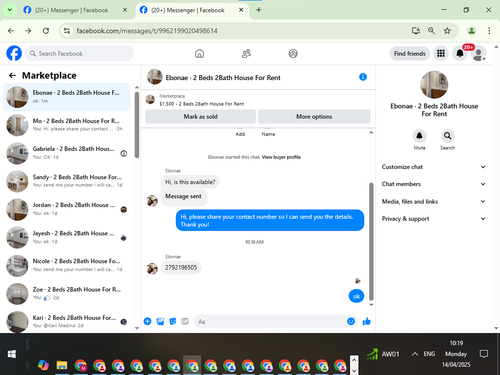This screenshot has width=500, height=375.
Task: Click the Aa message input field
Action: (270, 321)
